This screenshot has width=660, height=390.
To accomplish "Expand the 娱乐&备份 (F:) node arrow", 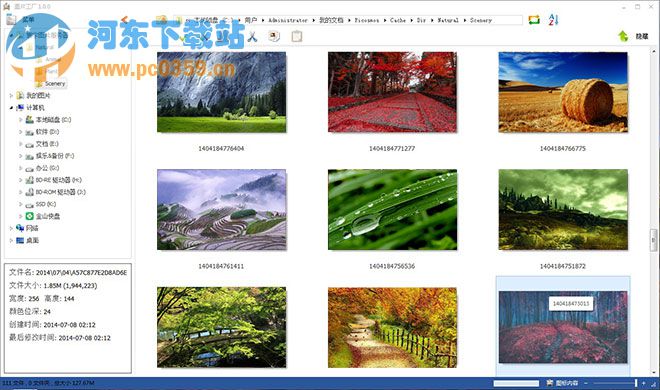I will pyautogui.click(x=20, y=156).
